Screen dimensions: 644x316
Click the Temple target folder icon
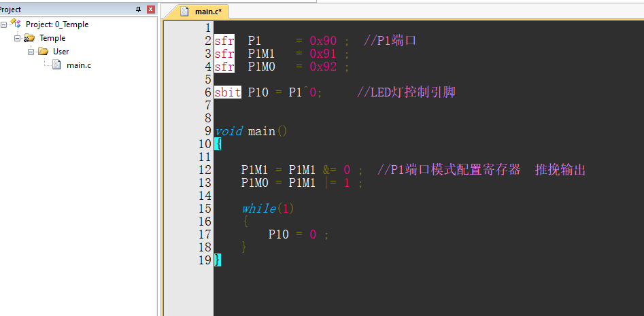[29, 38]
